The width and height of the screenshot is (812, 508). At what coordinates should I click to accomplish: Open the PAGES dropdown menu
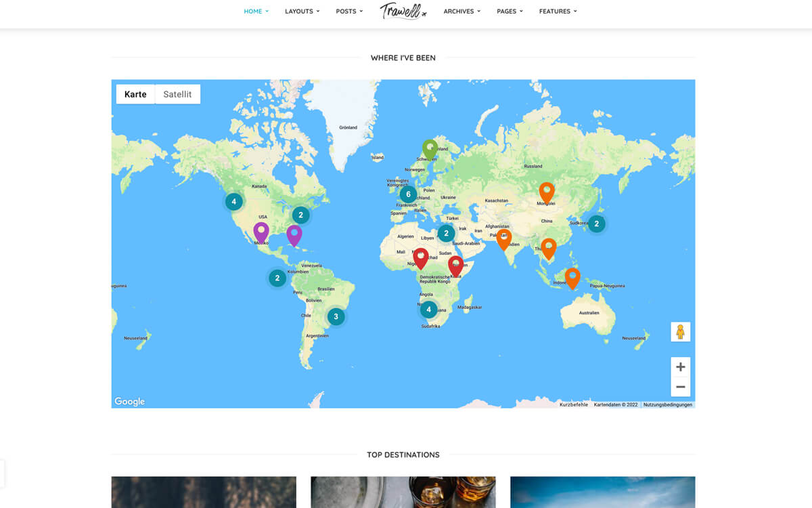click(510, 12)
